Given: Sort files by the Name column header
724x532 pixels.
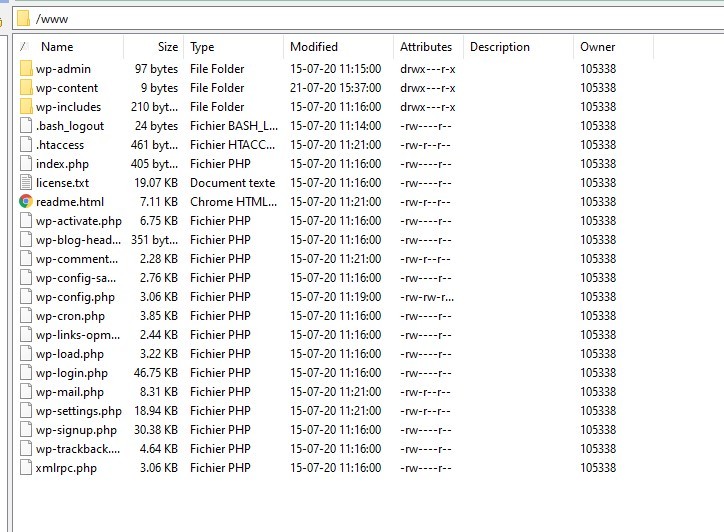Looking at the screenshot, I should pos(57,47).
